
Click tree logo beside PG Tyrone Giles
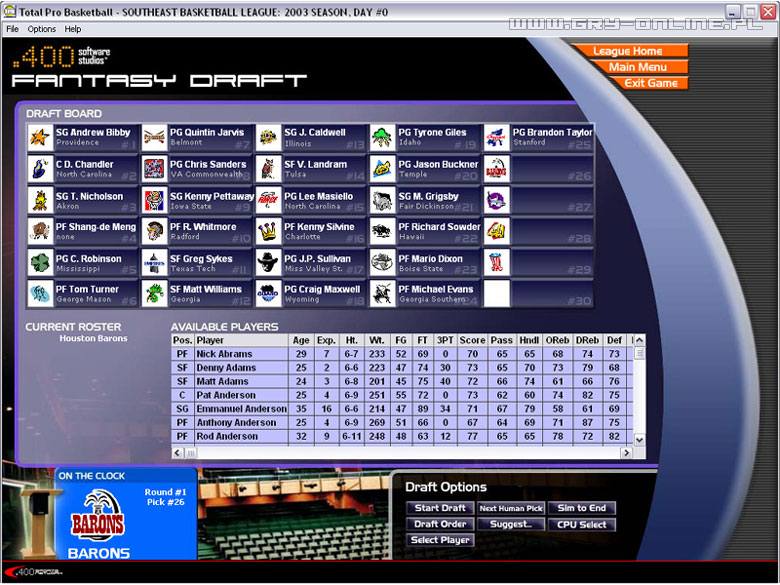coord(383,137)
